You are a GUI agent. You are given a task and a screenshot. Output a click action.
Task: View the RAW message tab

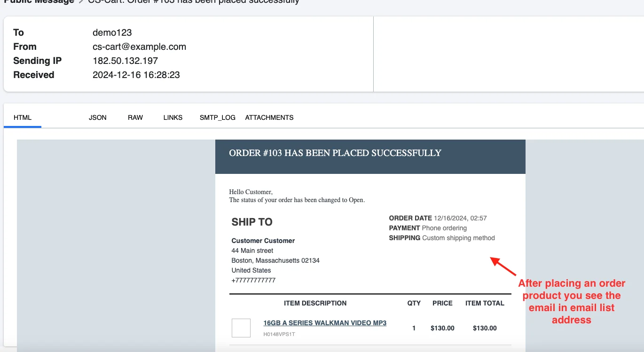135,117
